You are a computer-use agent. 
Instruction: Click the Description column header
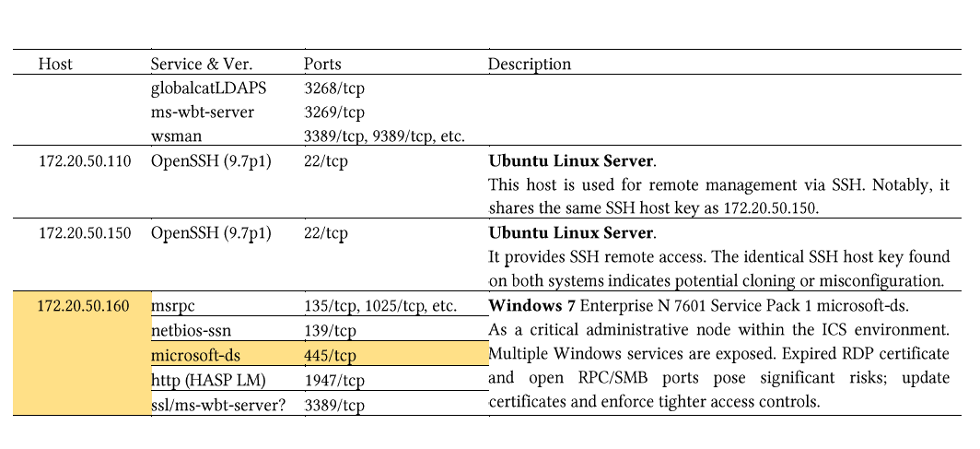(530, 64)
